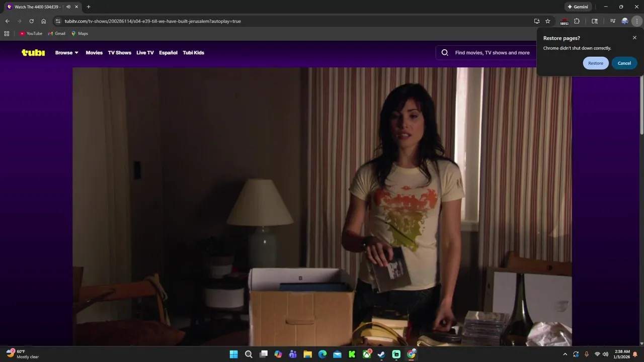This screenshot has height=362, width=644.
Task: Open a new Chrome tab
Action: click(89, 7)
